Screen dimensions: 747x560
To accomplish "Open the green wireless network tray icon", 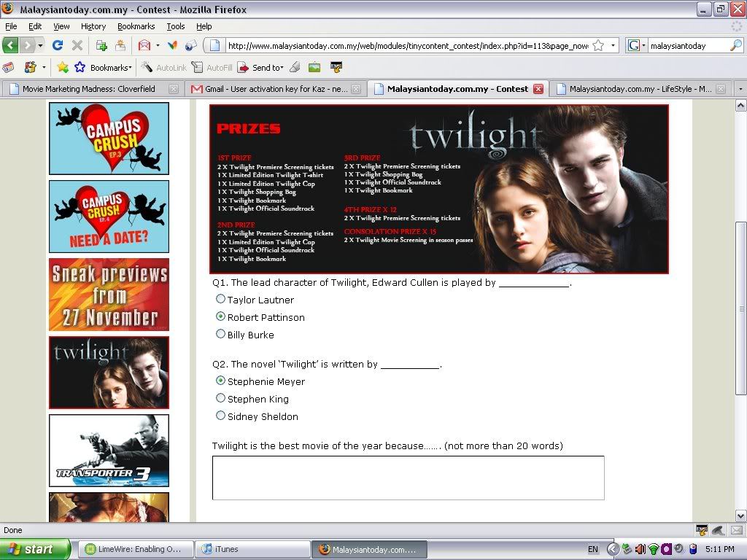I will (x=654, y=549).
